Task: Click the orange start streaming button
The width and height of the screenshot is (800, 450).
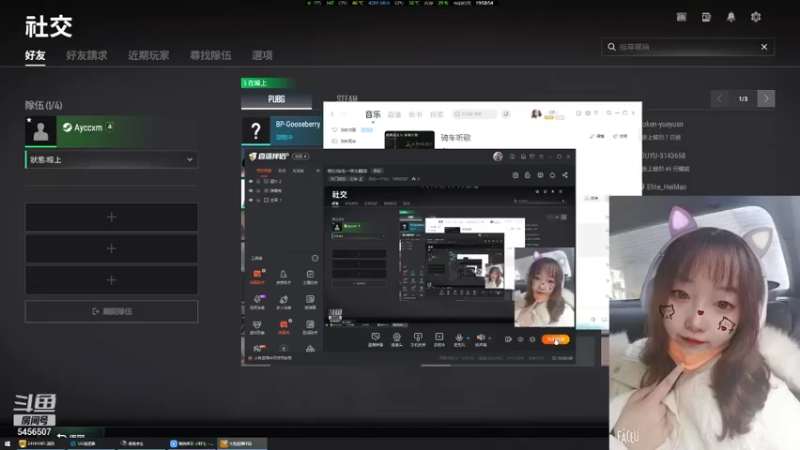Action: coord(556,339)
